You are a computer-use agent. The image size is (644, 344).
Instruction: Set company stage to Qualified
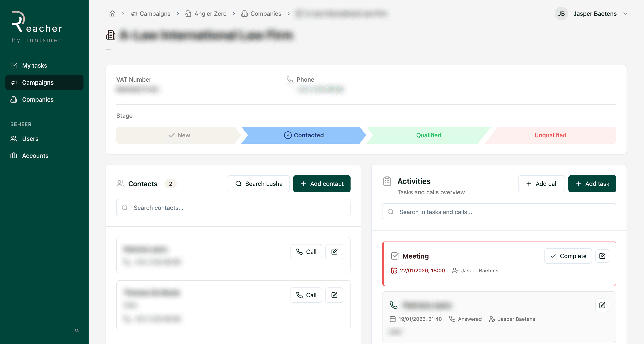click(428, 135)
